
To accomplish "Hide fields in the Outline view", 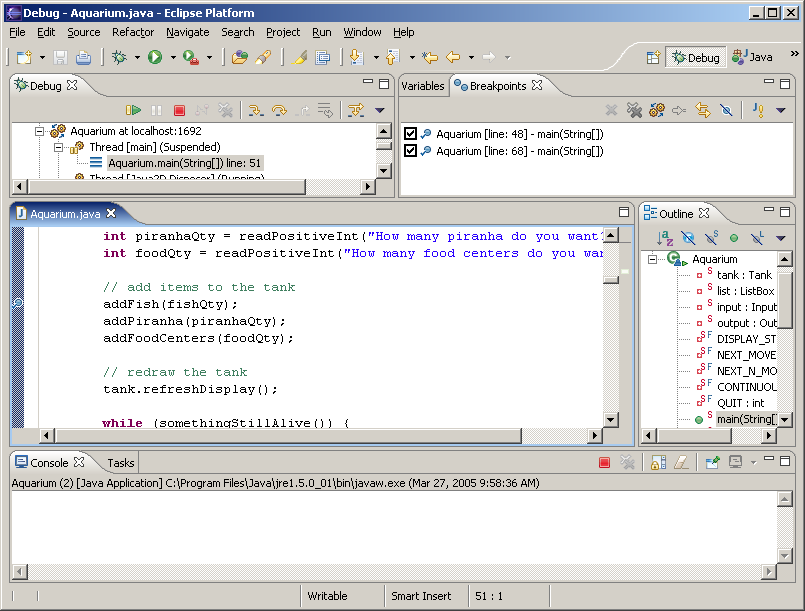I will [687, 238].
